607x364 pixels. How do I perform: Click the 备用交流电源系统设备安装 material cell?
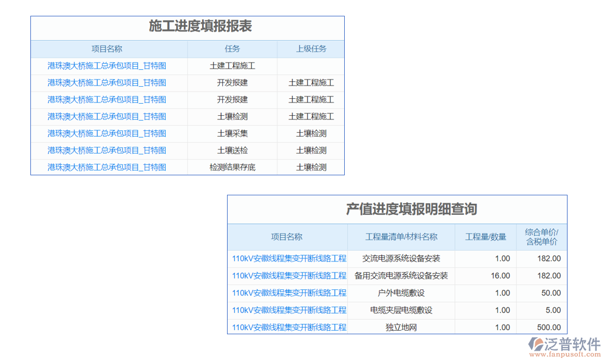point(401,275)
